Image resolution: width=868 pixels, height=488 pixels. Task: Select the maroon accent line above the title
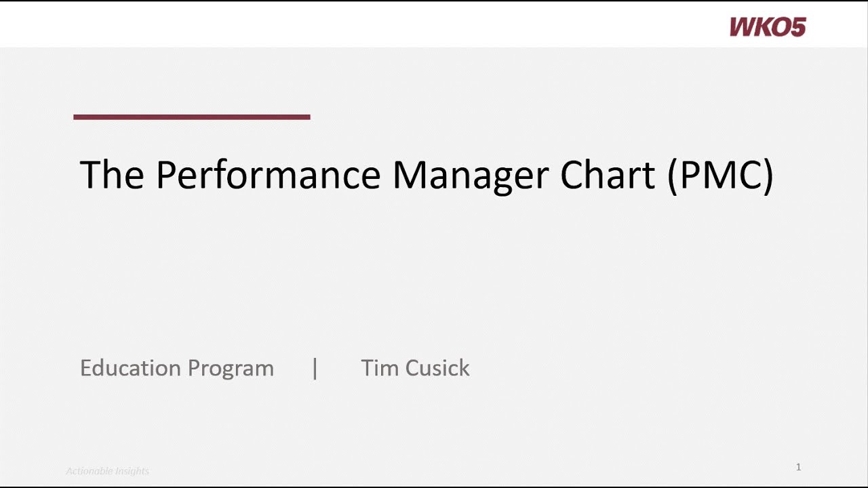click(x=192, y=117)
